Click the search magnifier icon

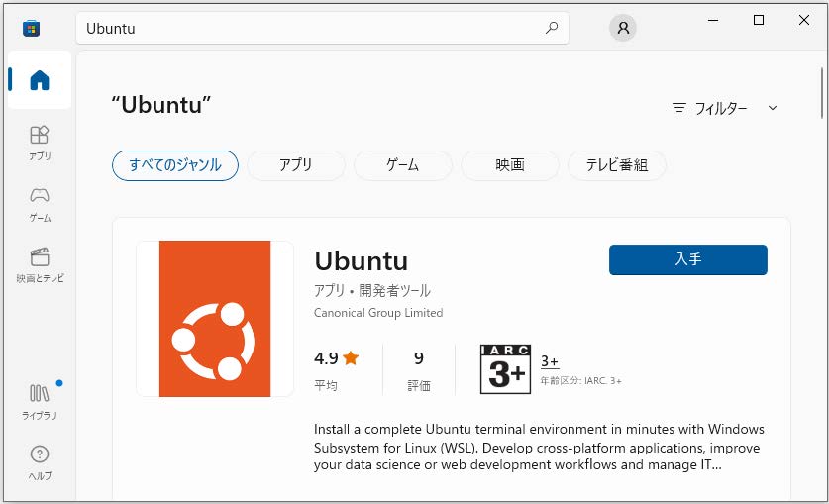(552, 28)
